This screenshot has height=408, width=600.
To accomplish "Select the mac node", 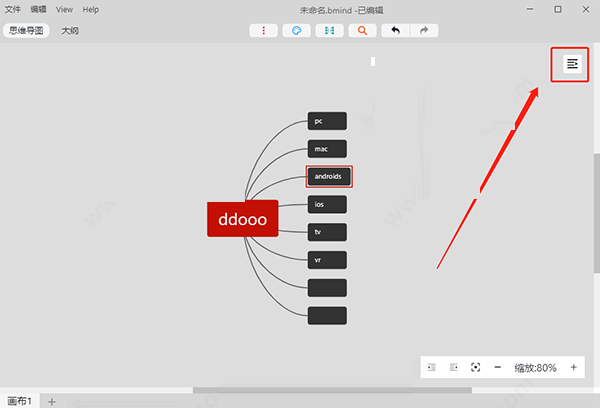I will tap(327, 149).
